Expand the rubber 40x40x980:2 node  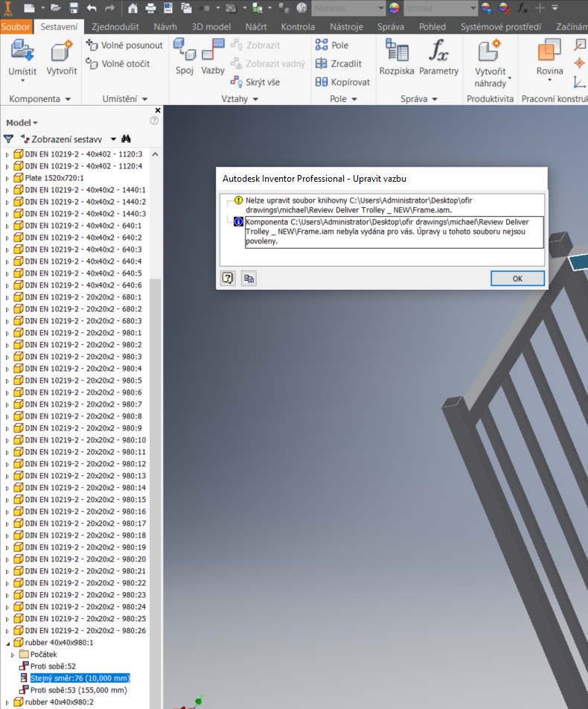click(7, 702)
